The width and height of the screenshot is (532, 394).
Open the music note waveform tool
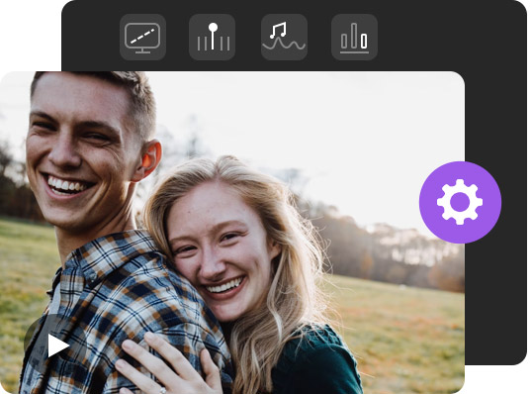285,37
